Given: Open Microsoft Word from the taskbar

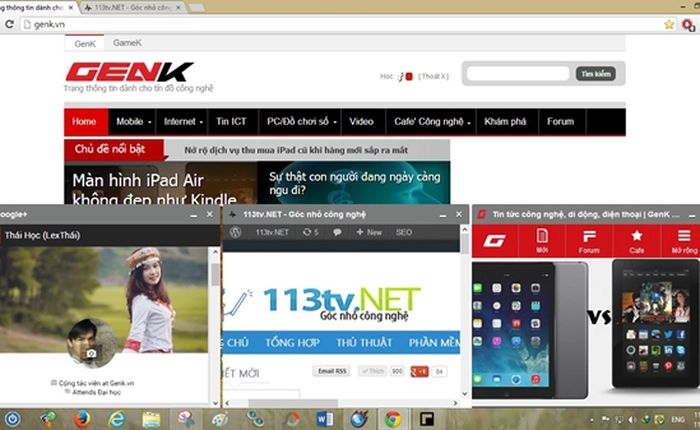Looking at the screenshot, I should pos(325,419).
